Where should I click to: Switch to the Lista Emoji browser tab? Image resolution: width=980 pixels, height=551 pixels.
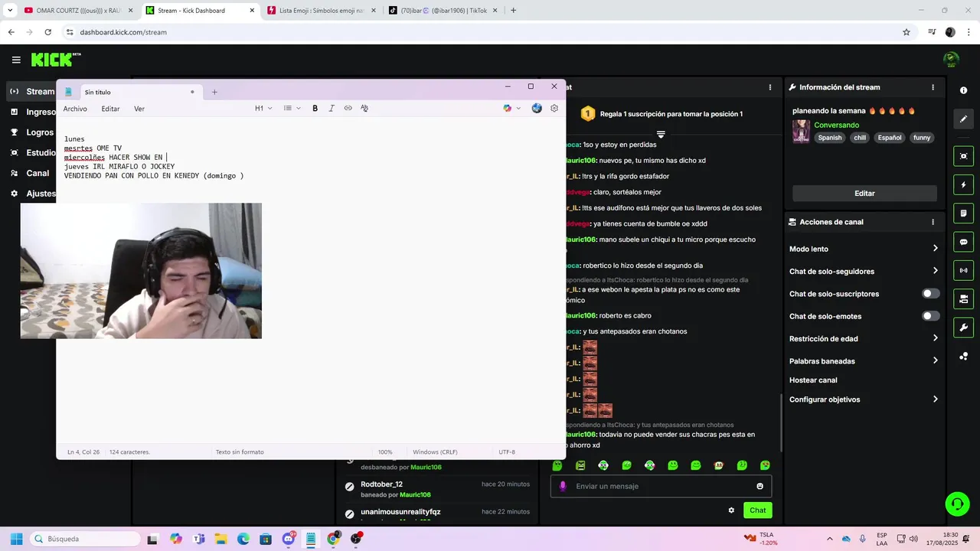[322, 10]
